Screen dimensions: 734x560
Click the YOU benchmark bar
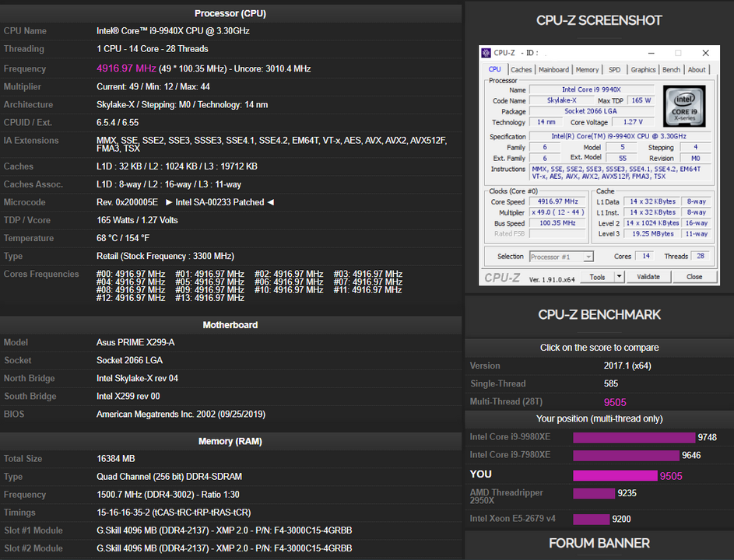click(615, 476)
